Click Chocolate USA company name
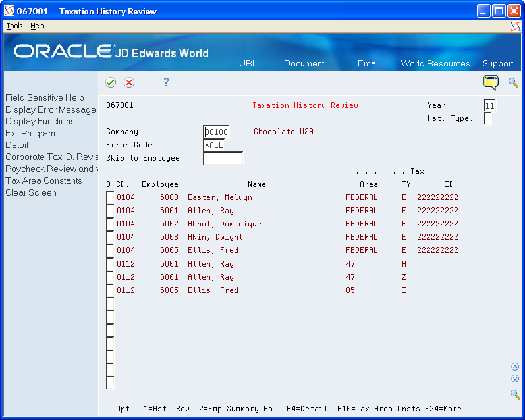This screenshot has height=420, width=525. click(283, 132)
